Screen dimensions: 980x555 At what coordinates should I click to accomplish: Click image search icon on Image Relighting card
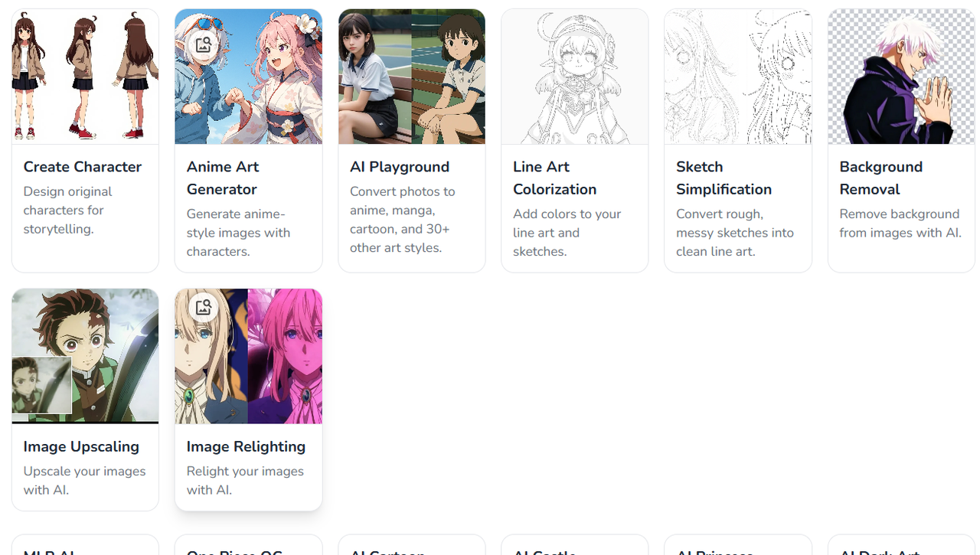tap(203, 307)
